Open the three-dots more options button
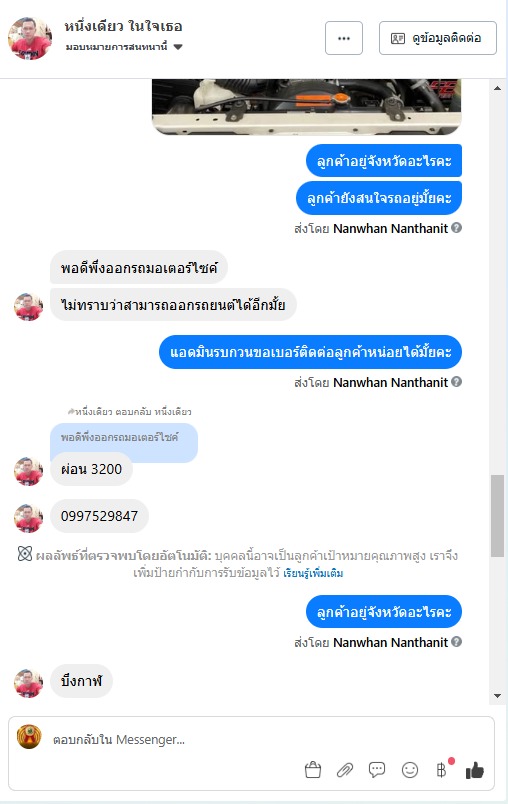The width and height of the screenshot is (508, 804). [344, 38]
